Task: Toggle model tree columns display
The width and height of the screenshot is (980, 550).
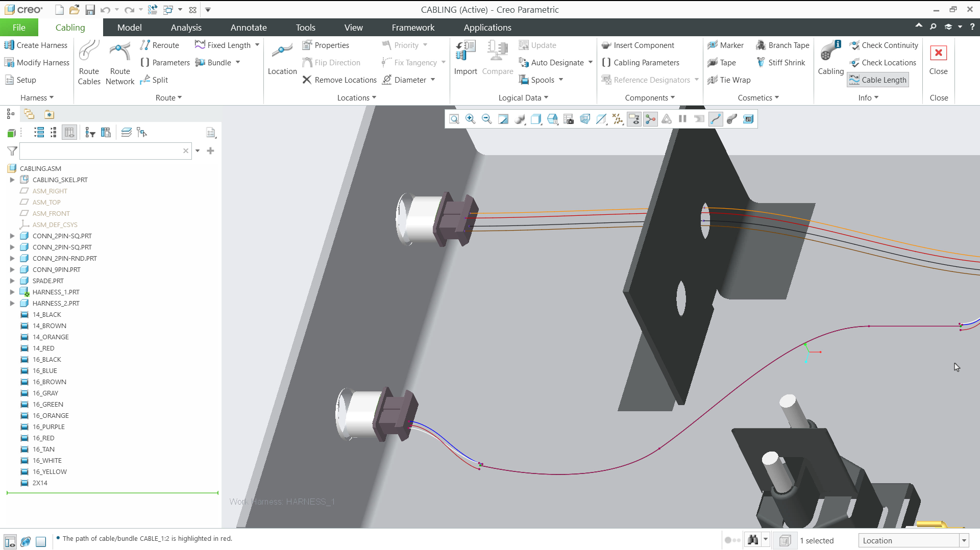Action: coord(69,133)
